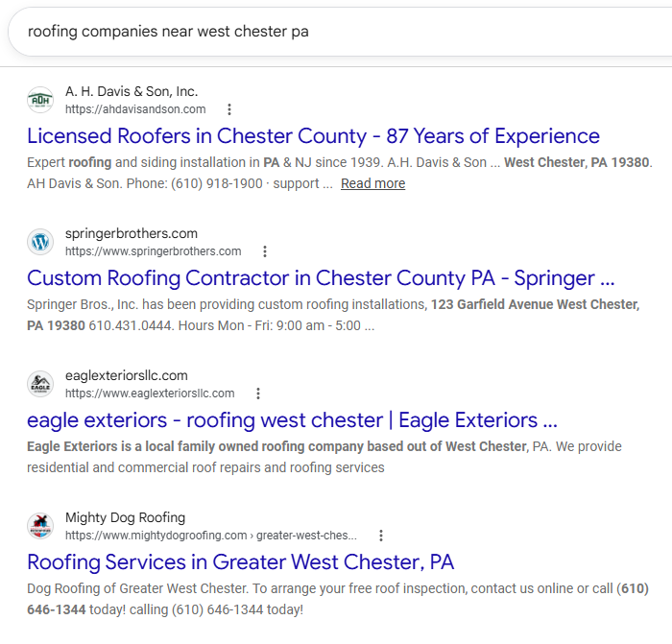Open Roofing Services in Greater West Chester result
This screenshot has width=672, height=644.
pyautogui.click(x=240, y=562)
